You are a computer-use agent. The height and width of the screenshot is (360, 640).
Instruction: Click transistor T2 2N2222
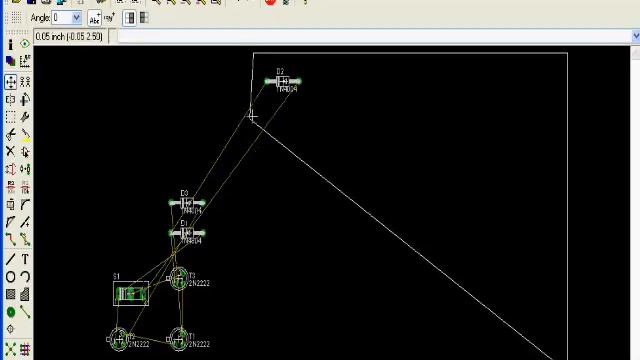pyautogui.click(x=119, y=339)
